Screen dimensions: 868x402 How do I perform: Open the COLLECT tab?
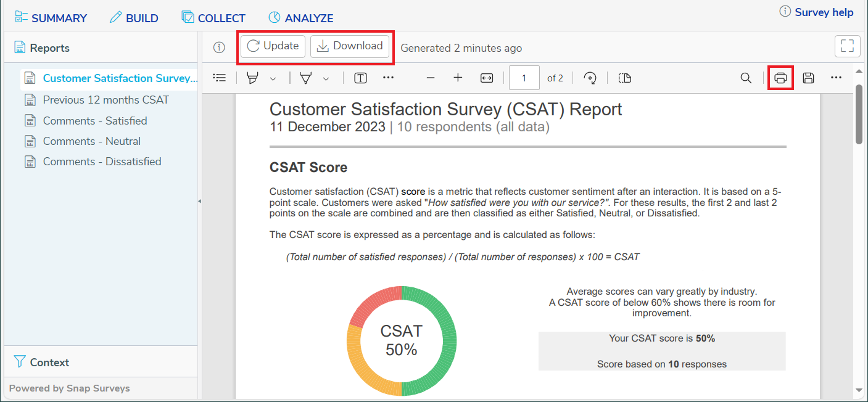tap(213, 18)
